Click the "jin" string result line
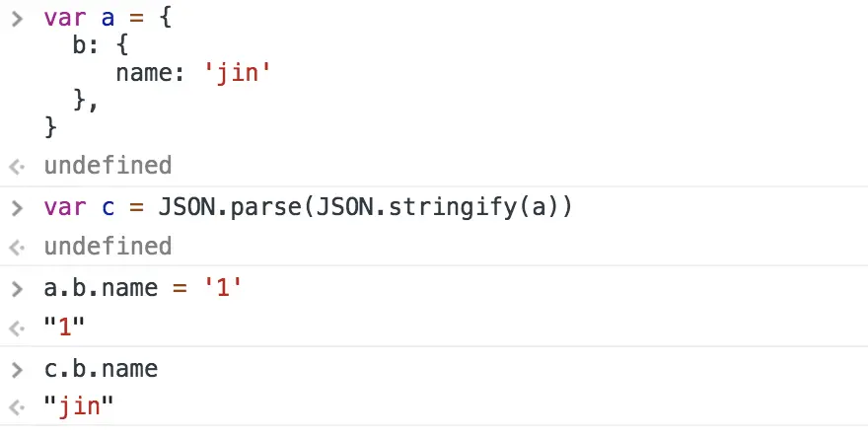The width and height of the screenshot is (868, 438). point(79,407)
